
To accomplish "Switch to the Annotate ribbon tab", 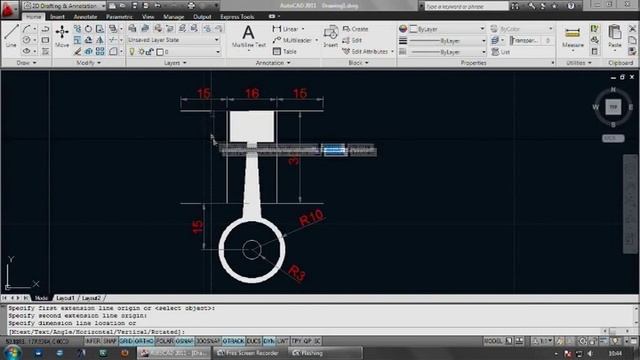I will tap(85, 17).
